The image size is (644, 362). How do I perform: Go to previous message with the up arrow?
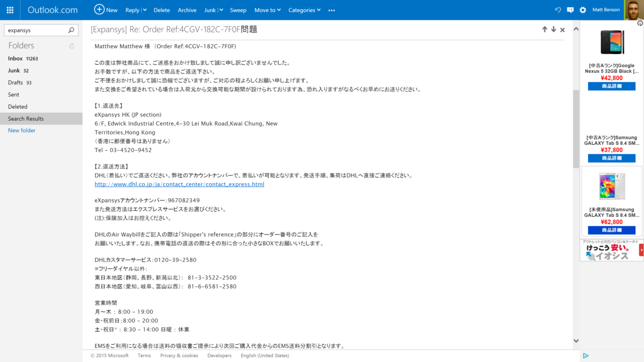click(545, 29)
